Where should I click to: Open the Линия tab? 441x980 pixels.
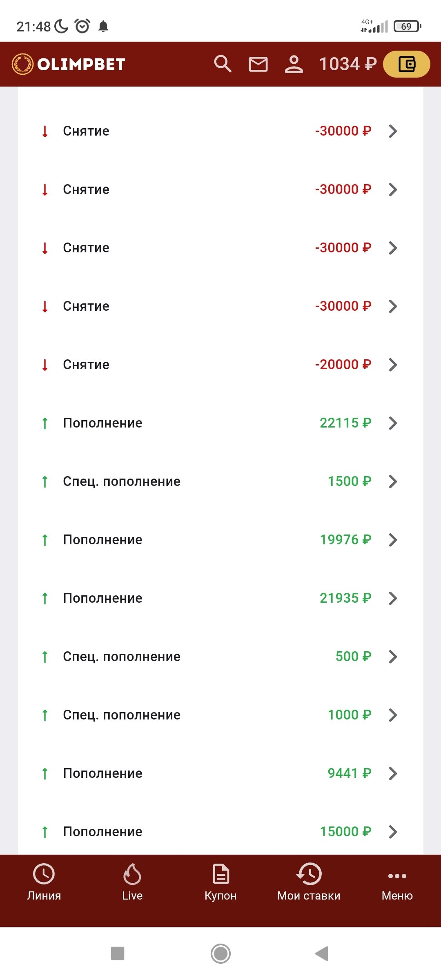click(44, 881)
